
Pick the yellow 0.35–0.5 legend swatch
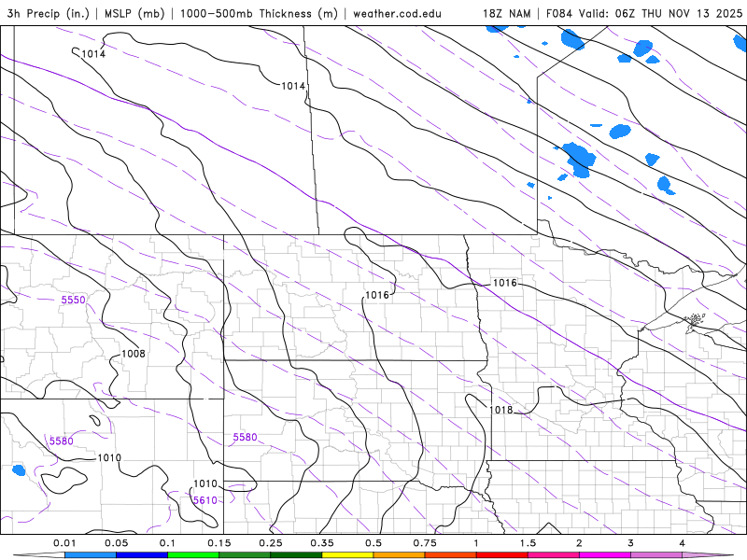click(x=347, y=555)
